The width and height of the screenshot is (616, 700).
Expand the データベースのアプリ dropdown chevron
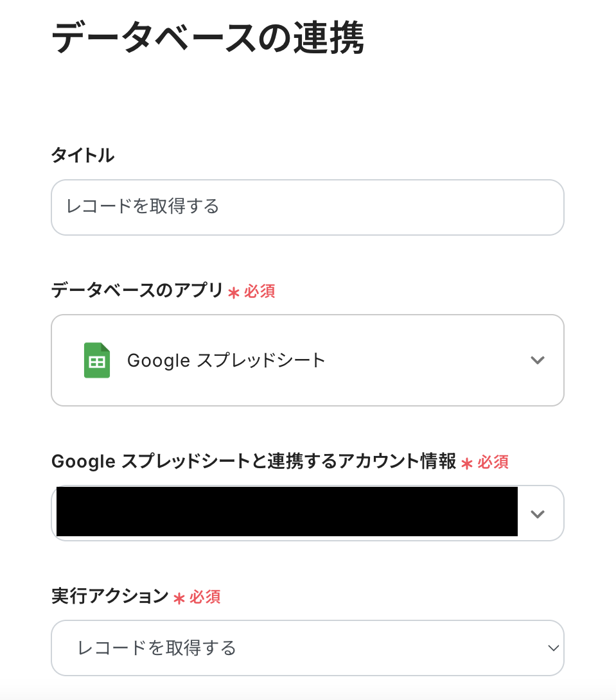538,360
